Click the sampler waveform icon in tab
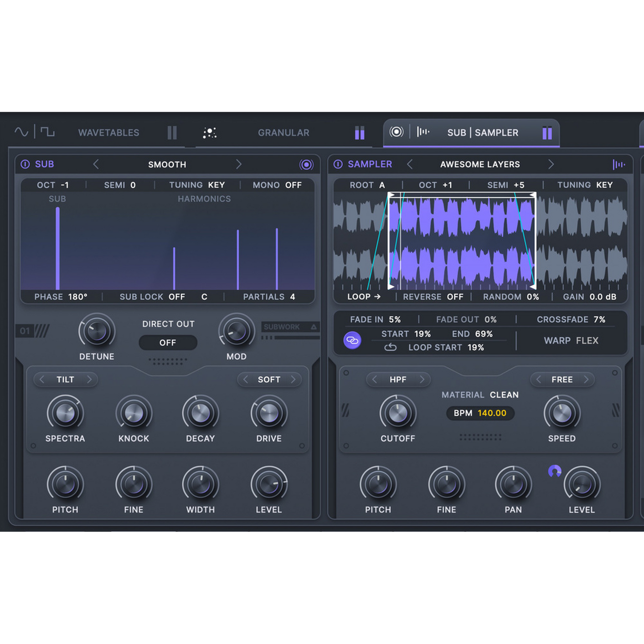The image size is (644, 644). click(x=422, y=132)
